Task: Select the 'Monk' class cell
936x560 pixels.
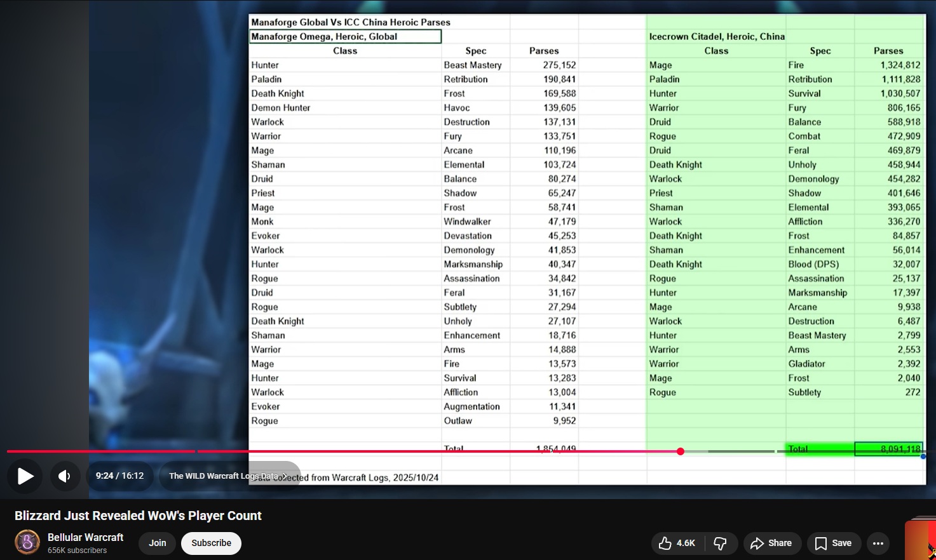Action: [262, 221]
